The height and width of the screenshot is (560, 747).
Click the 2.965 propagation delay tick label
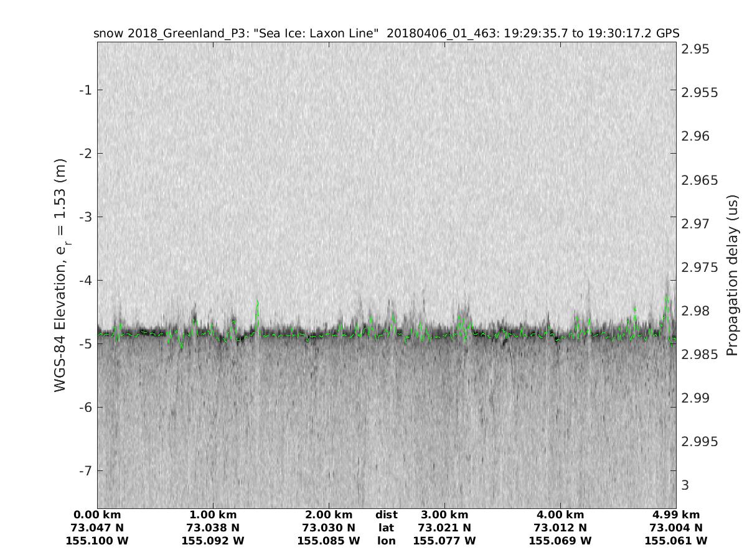(698, 180)
